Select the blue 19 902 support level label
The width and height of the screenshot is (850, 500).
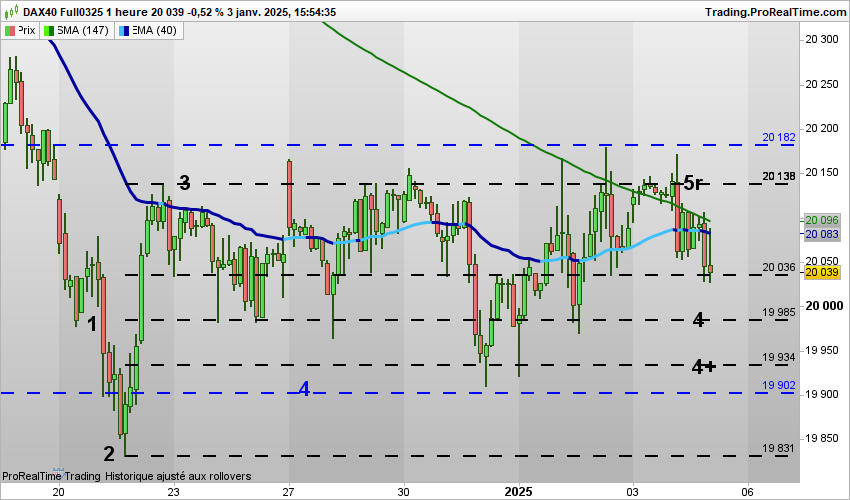pyautogui.click(x=778, y=385)
